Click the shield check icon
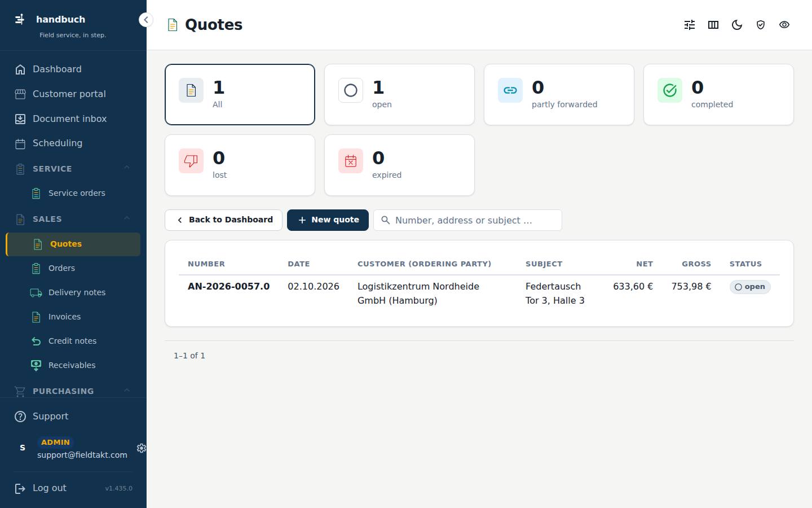Image resolution: width=812 pixels, height=508 pixels. point(761,25)
